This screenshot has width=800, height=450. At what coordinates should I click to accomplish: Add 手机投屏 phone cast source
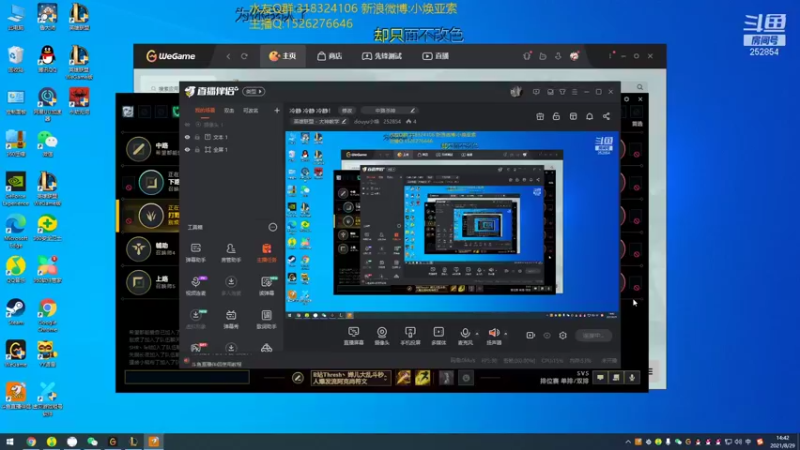point(410,336)
